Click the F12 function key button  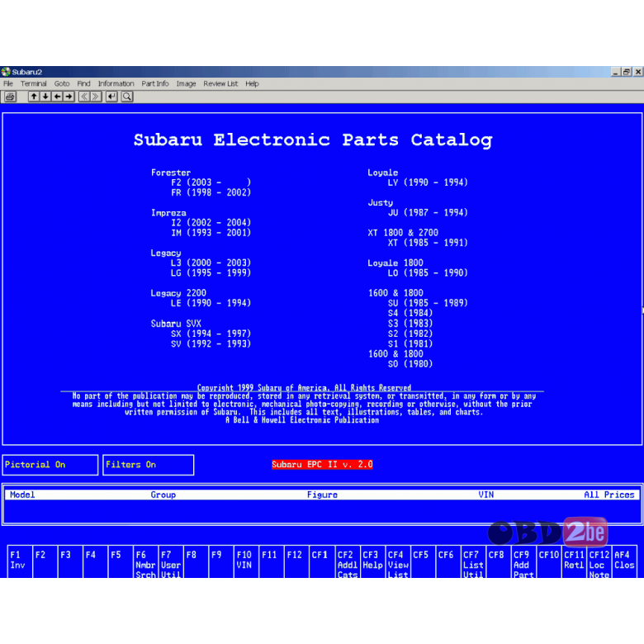coord(296,562)
